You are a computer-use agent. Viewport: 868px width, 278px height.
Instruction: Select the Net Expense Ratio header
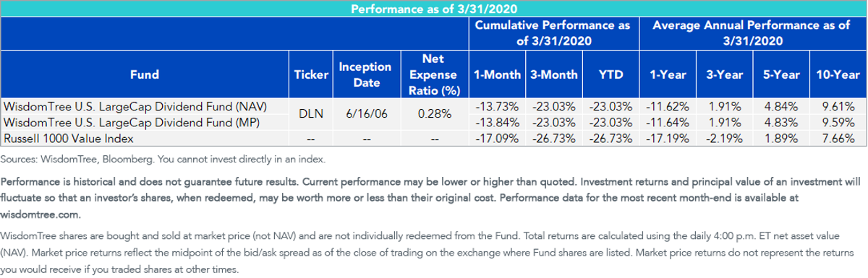[433, 74]
